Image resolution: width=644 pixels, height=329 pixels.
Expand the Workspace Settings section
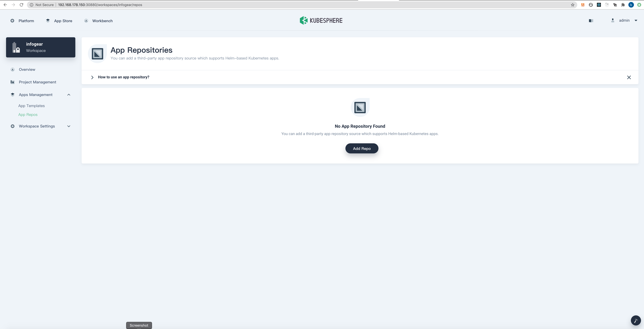click(69, 126)
